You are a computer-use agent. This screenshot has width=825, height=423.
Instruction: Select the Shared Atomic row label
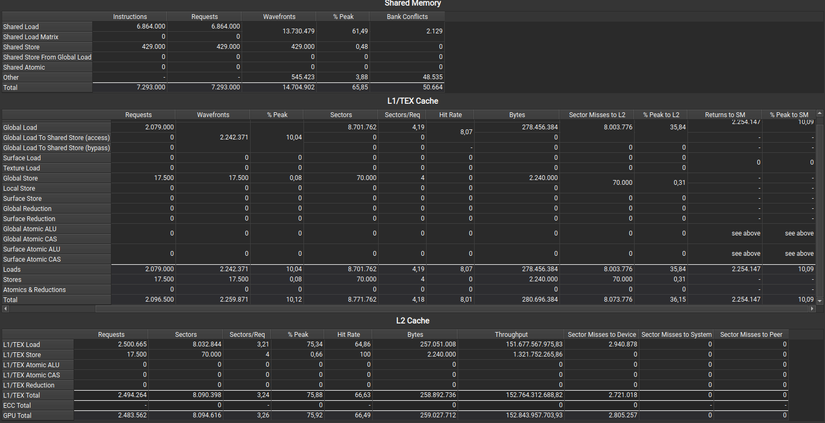(x=47, y=67)
